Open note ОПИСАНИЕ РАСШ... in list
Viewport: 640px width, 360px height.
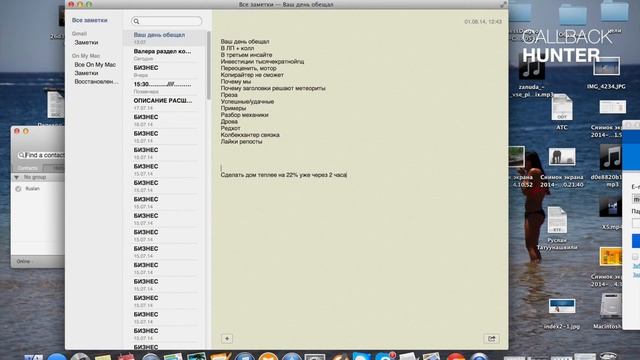[x=165, y=103]
